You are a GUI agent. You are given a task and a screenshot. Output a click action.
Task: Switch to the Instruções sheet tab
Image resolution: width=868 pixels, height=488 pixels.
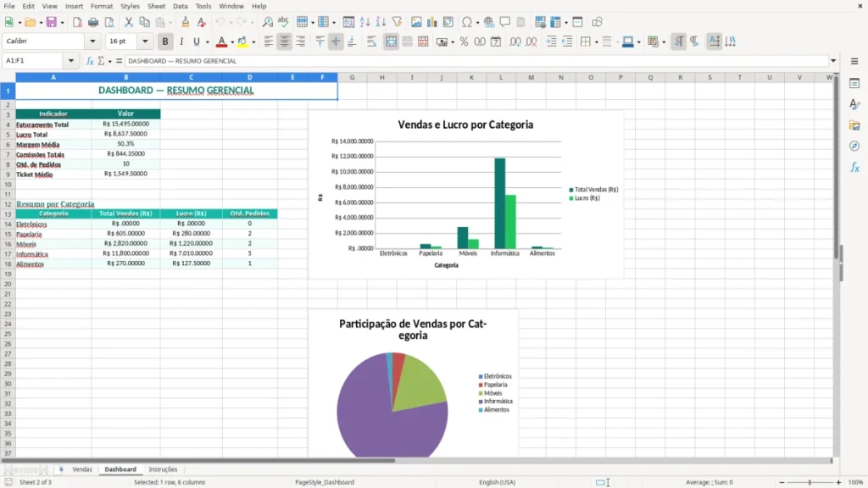(163, 469)
